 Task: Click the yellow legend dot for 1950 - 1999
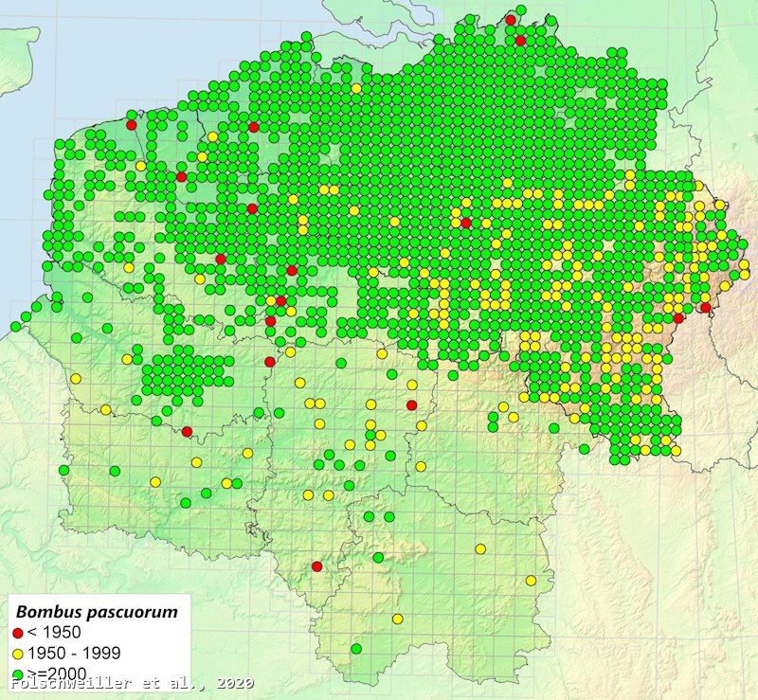pos(18,655)
